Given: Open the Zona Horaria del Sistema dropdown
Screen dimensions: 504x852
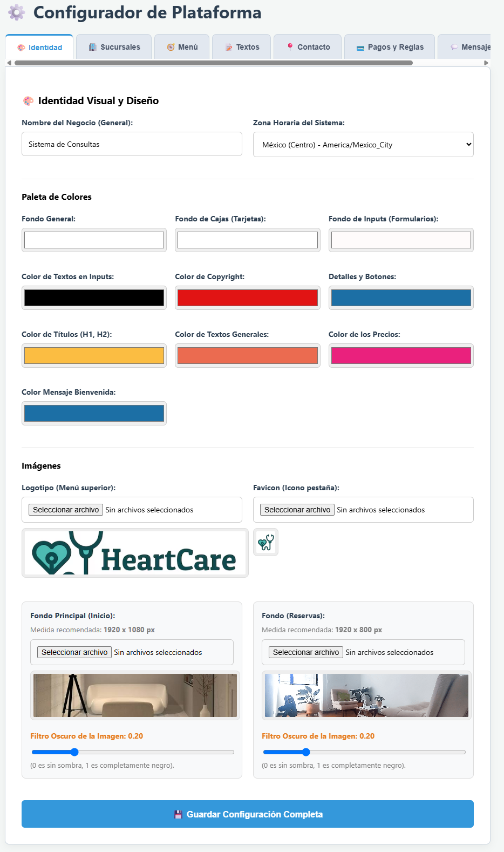Looking at the screenshot, I should (363, 145).
